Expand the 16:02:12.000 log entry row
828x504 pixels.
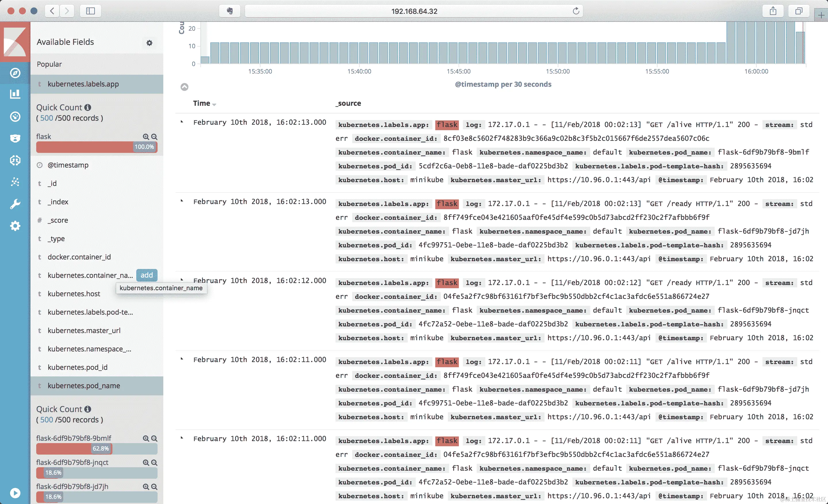pyautogui.click(x=182, y=279)
